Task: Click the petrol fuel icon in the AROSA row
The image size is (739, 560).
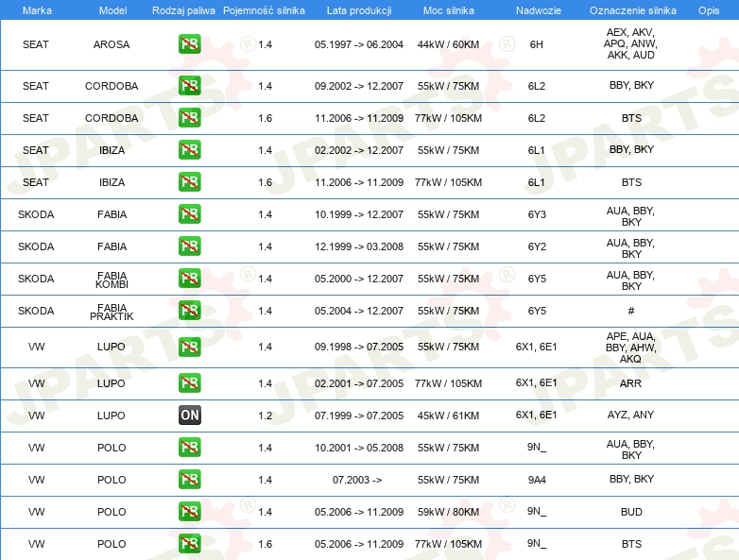Action: click(189, 44)
